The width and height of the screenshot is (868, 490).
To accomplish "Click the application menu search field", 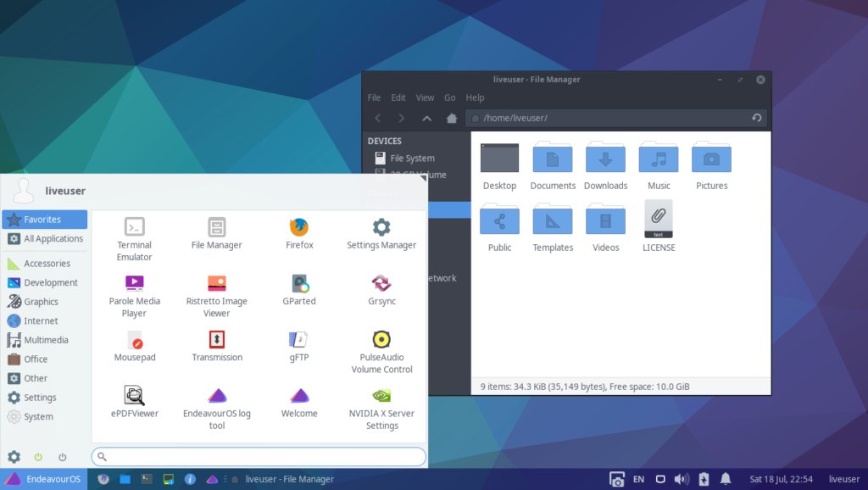I will click(259, 457).
